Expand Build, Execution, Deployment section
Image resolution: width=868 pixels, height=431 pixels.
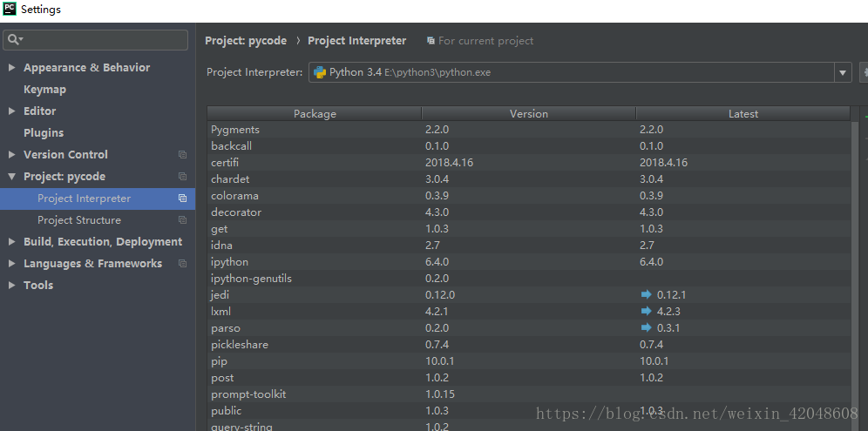(x=11, y=242)
